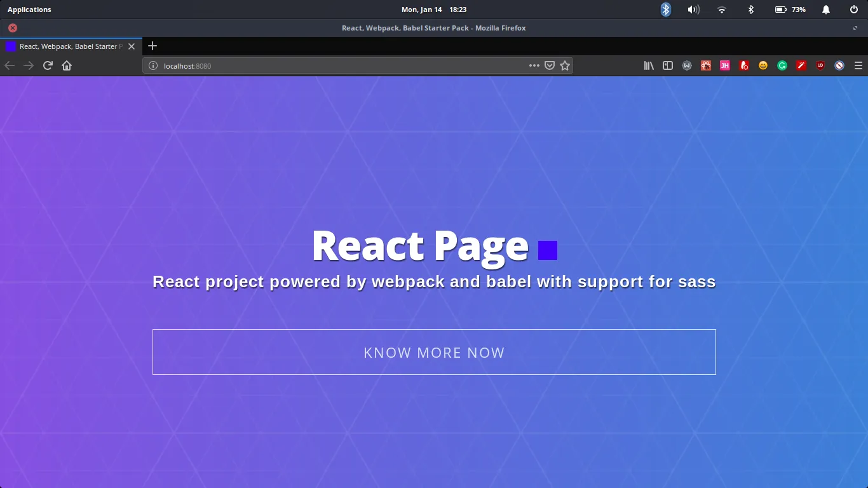This screenshot has width=868, height=488.
Task: Open the plain white Bluetooth indicator
Action: pos(750,10)
